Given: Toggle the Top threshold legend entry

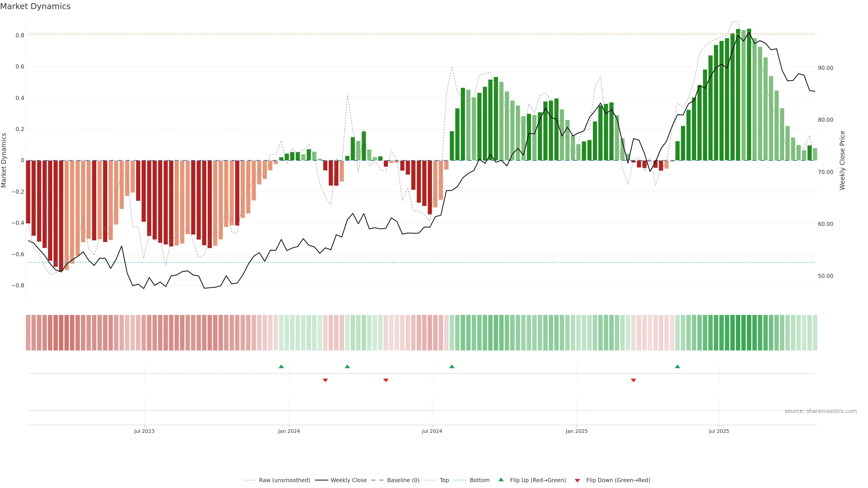Looking at the screenshot, I should point(444,480).
